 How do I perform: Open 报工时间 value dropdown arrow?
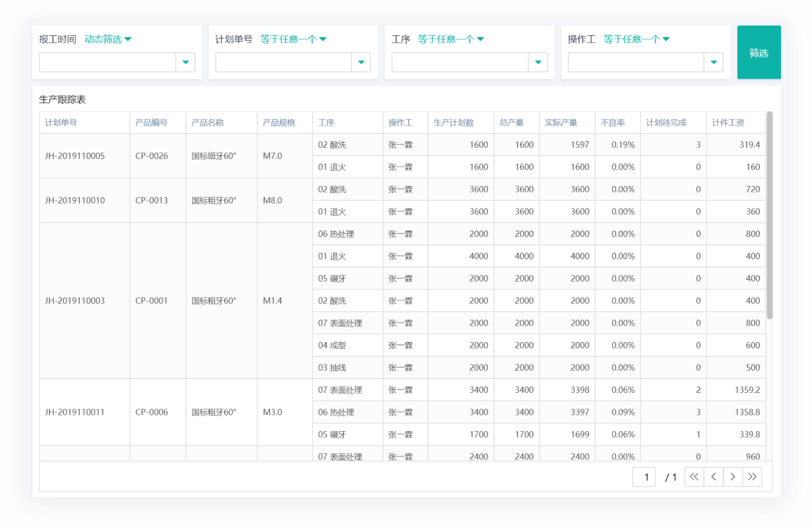(185, 62)
